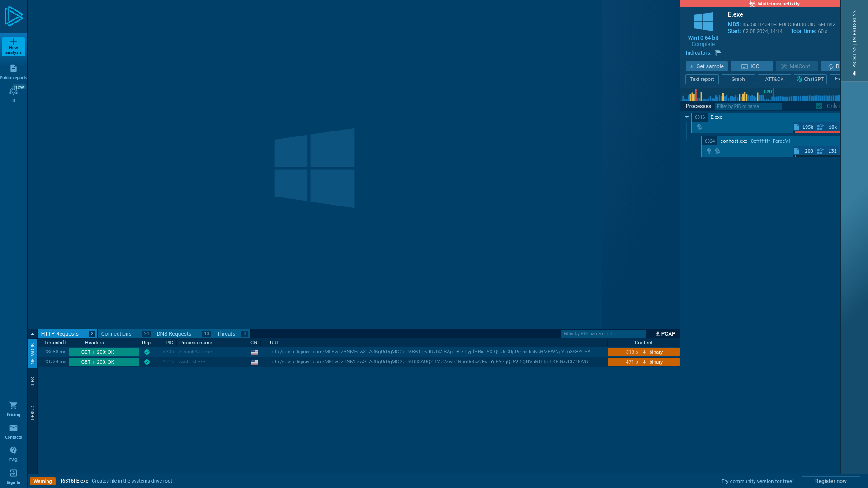This screenshot has width=868, height=488.
Task: Download the PCAP file
Action: (665, 334)
